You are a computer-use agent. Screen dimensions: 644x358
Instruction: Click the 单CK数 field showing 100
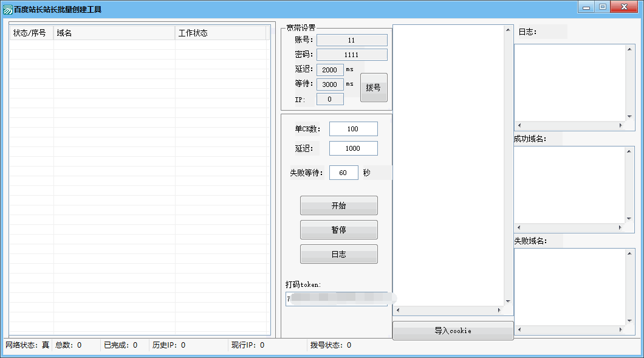(353, 129)
